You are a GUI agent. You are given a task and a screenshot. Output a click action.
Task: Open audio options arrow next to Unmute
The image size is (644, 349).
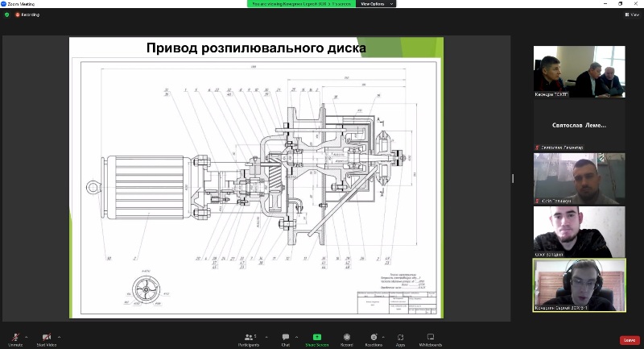27,336
